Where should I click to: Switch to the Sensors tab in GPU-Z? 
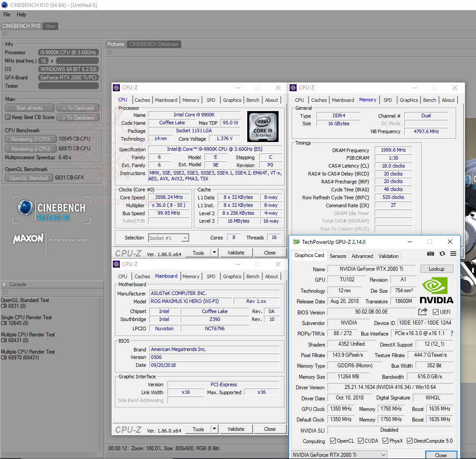point(338,256)
